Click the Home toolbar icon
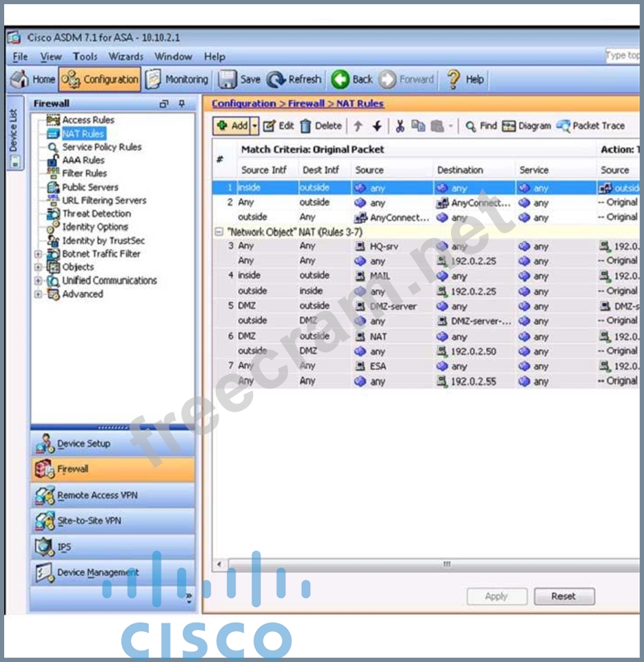Image resolution: width=644 pixels, height=662 pixels. pyautogui.click(x=21, y=79)
